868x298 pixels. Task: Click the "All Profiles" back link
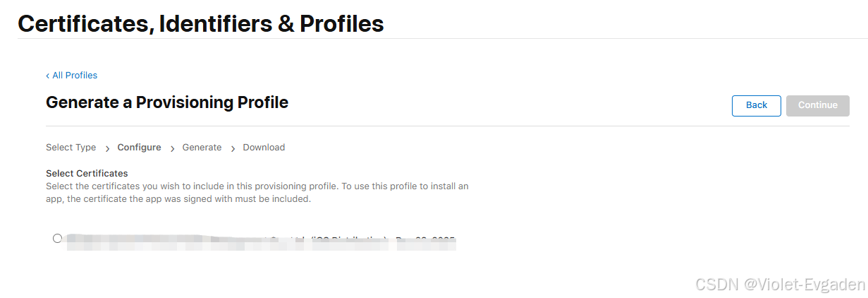(75, 76)
